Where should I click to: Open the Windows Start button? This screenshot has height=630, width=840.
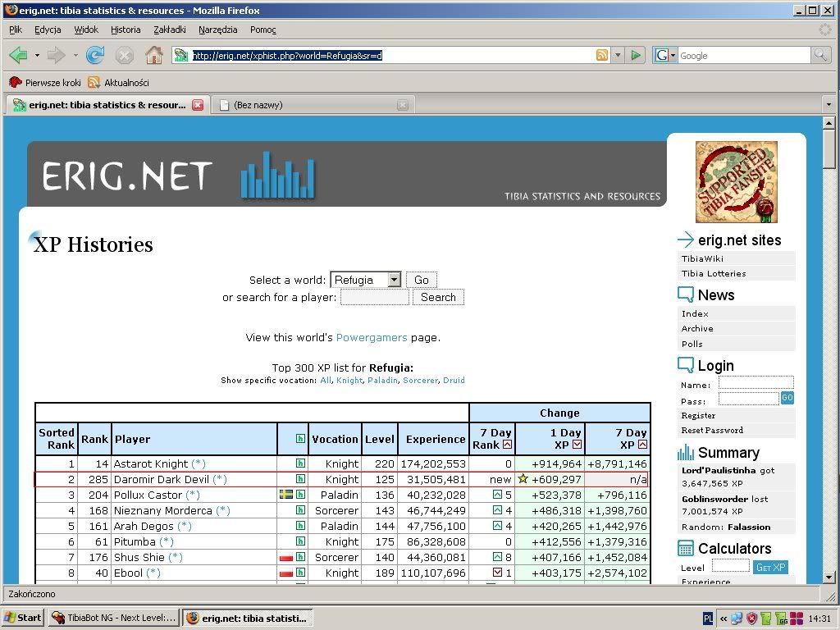tap(22, 618)
